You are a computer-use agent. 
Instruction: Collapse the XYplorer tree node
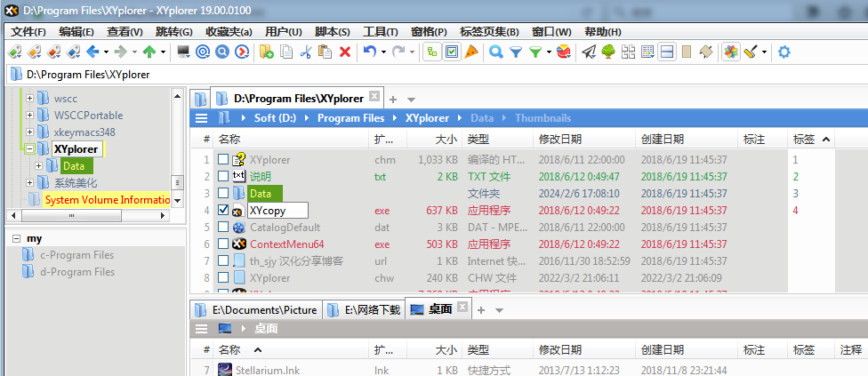[x=29, y=149]
